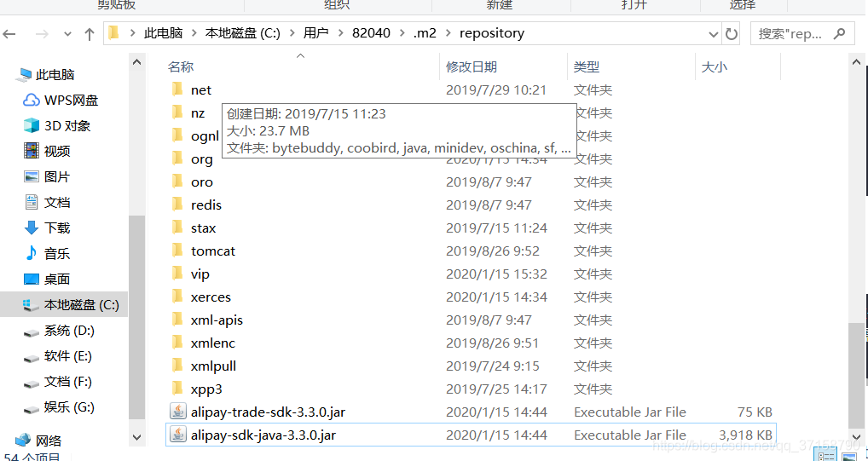Click the oro folder icon
The image size is (868, 461).
[177, 181]
